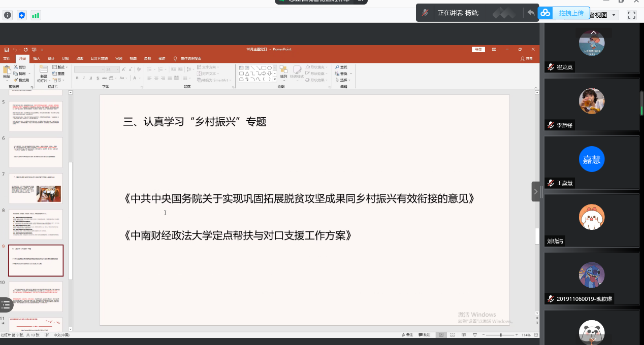Collapse the participant panel using side arrow
Viewport: 644px width, 345px height.
click(x=536, y=192)
